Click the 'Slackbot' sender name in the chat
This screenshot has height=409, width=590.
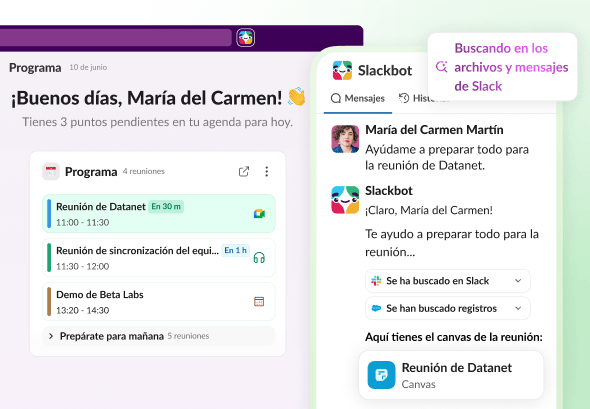point(389,191)
